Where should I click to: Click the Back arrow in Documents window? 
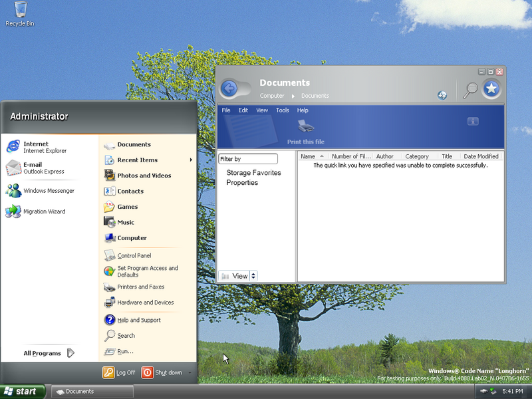229,88
